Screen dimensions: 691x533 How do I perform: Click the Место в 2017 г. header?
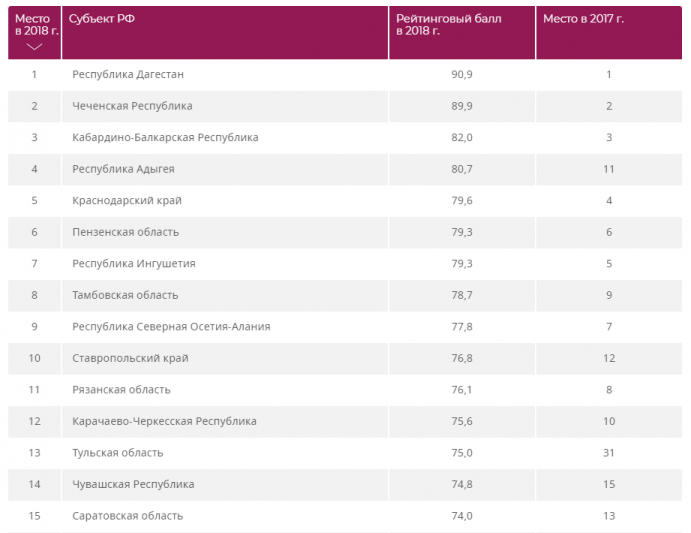[x=582, y=19]
